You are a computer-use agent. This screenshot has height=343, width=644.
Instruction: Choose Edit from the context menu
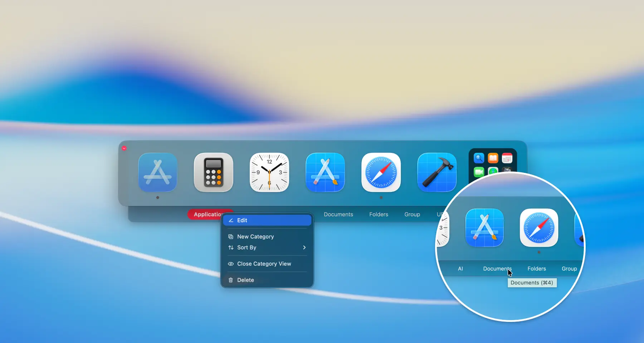point(267,220)
